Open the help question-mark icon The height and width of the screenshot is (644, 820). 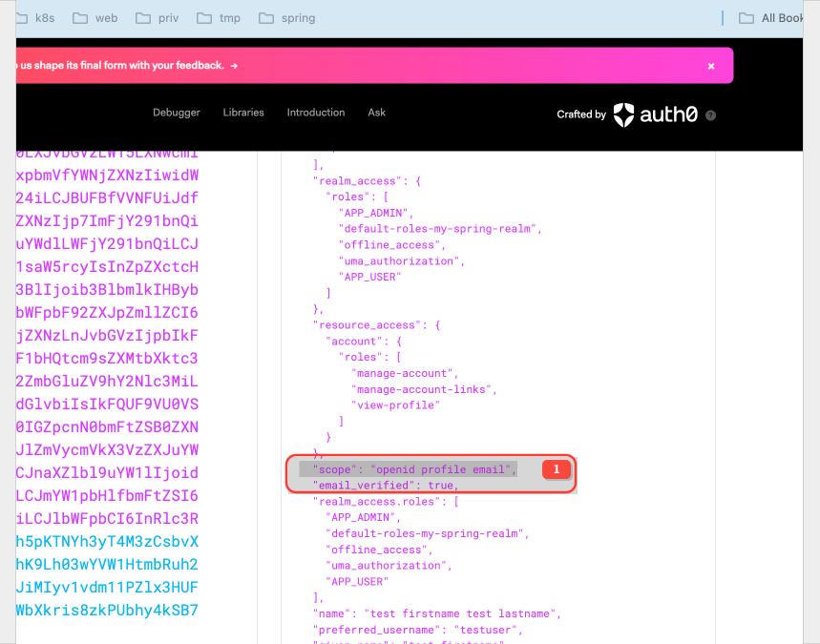(x=710, y=115)
